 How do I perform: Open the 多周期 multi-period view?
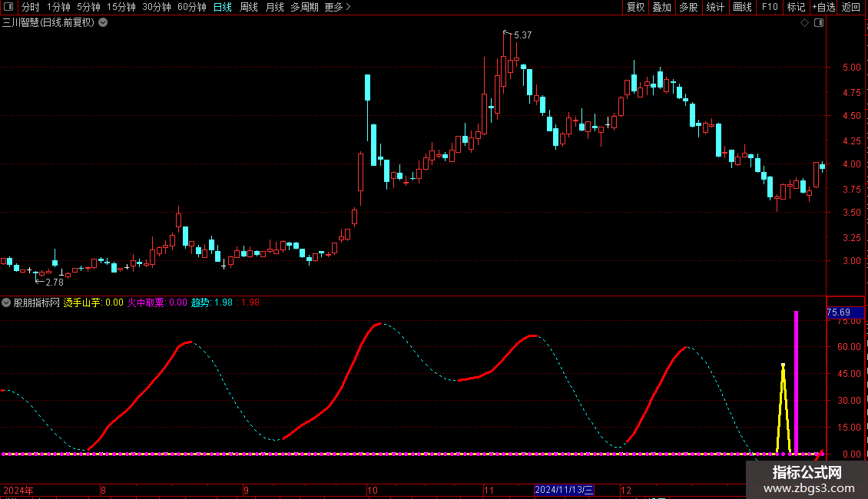304,7
